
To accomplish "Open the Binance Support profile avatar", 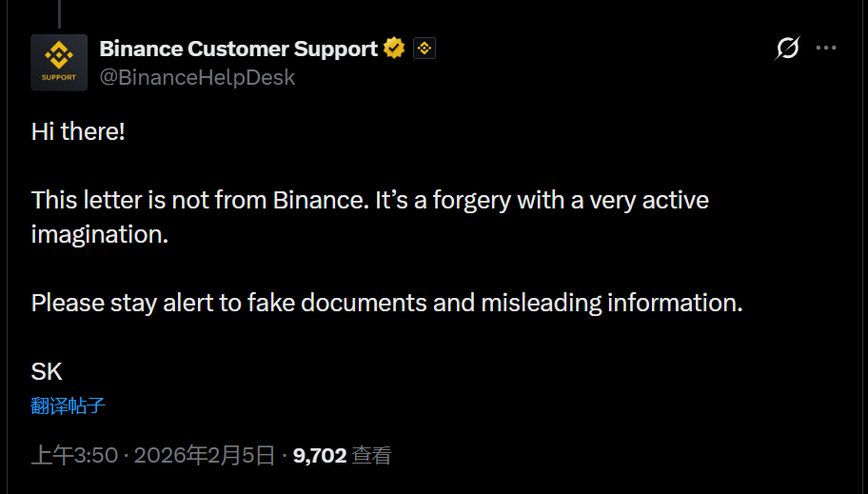I will point(59,63).
